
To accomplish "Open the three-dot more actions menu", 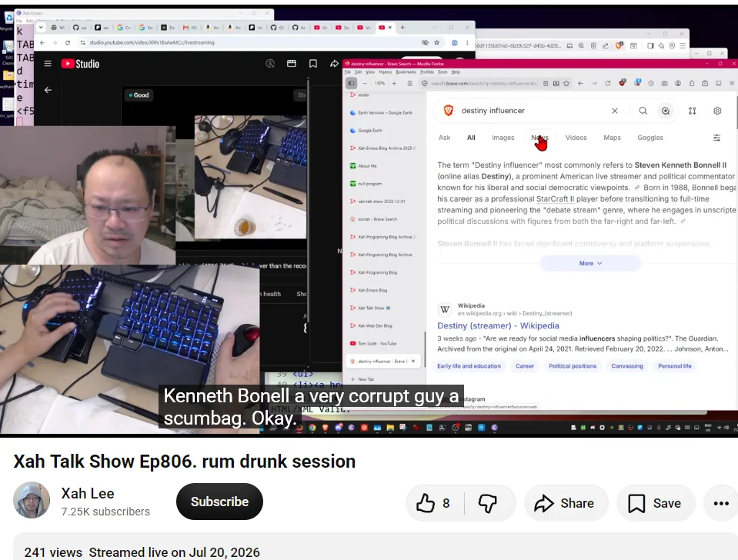I will 720,503.
